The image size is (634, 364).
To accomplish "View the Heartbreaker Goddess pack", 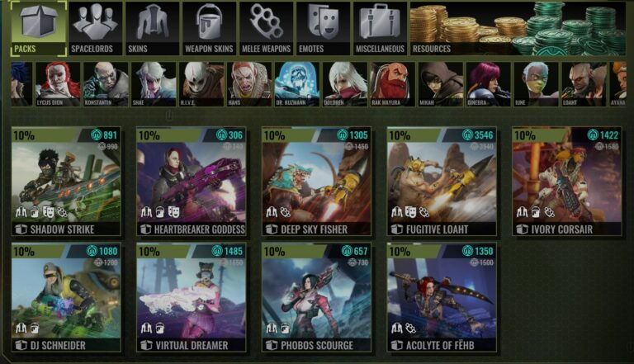I will (192, 182).
